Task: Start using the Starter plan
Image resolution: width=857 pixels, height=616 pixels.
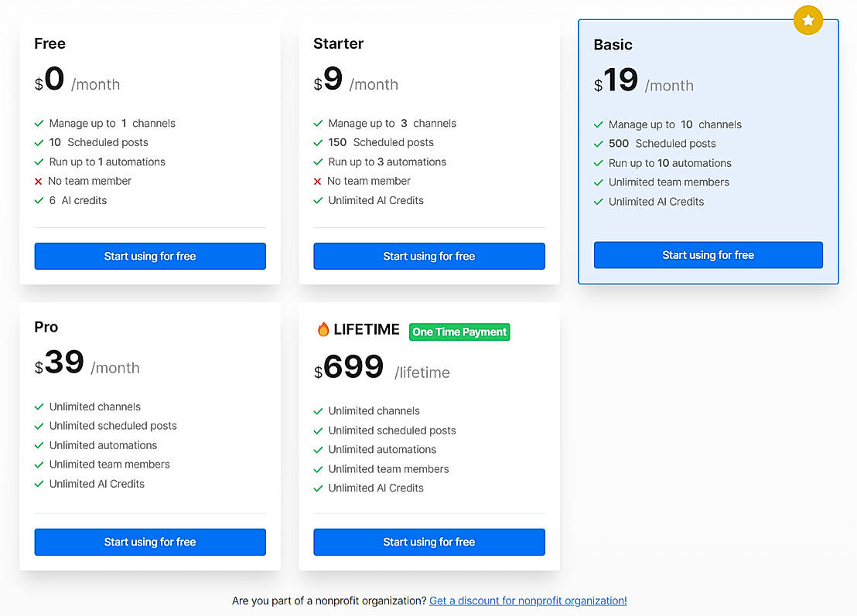Action: [x=428, y=256]
